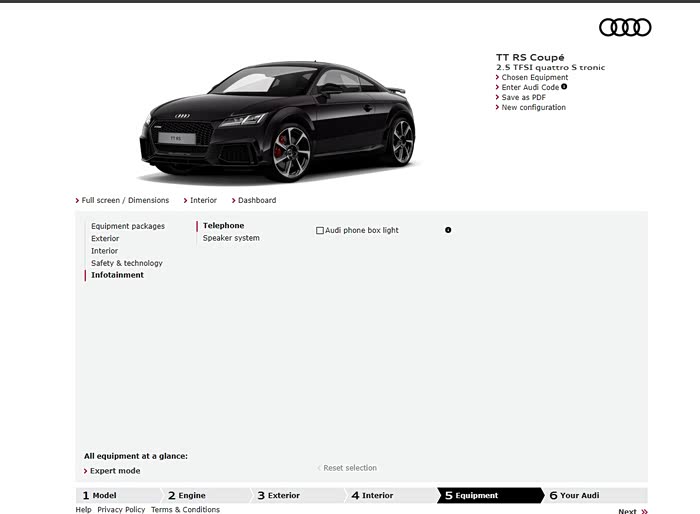The image size is (700, 514).
Task: Switch to Interior view
Action: pos(203,200)
